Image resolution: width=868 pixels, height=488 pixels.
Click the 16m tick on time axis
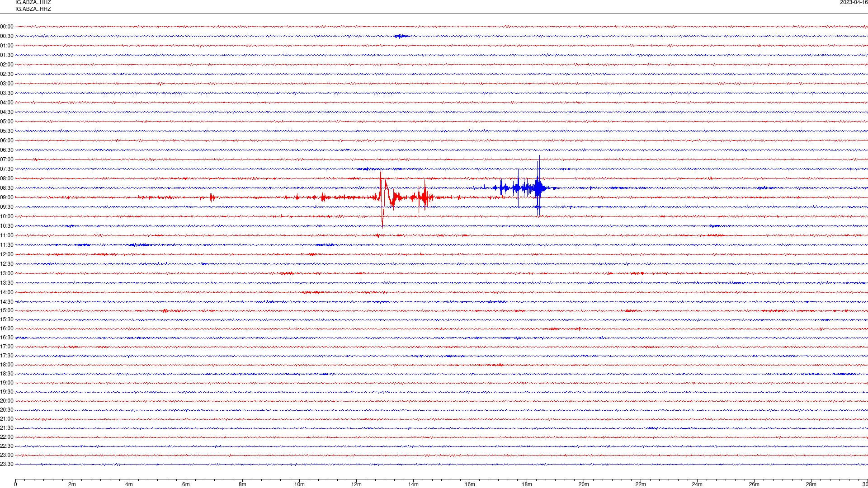point(470,484)
